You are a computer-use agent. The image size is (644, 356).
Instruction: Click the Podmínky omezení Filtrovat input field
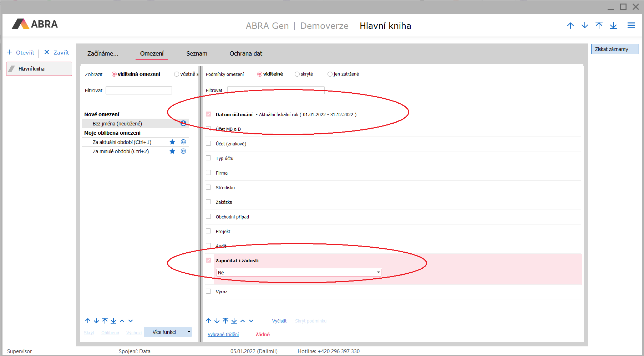(275, 90)
